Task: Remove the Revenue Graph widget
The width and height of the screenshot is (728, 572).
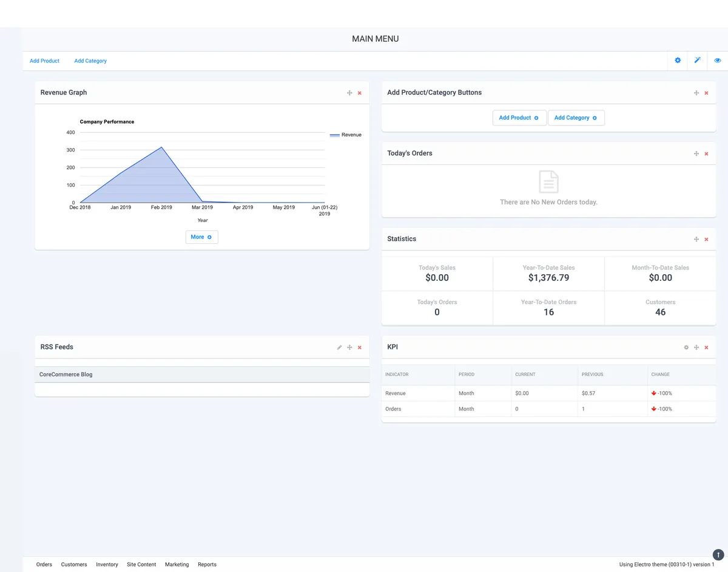Action: [360, 93]
